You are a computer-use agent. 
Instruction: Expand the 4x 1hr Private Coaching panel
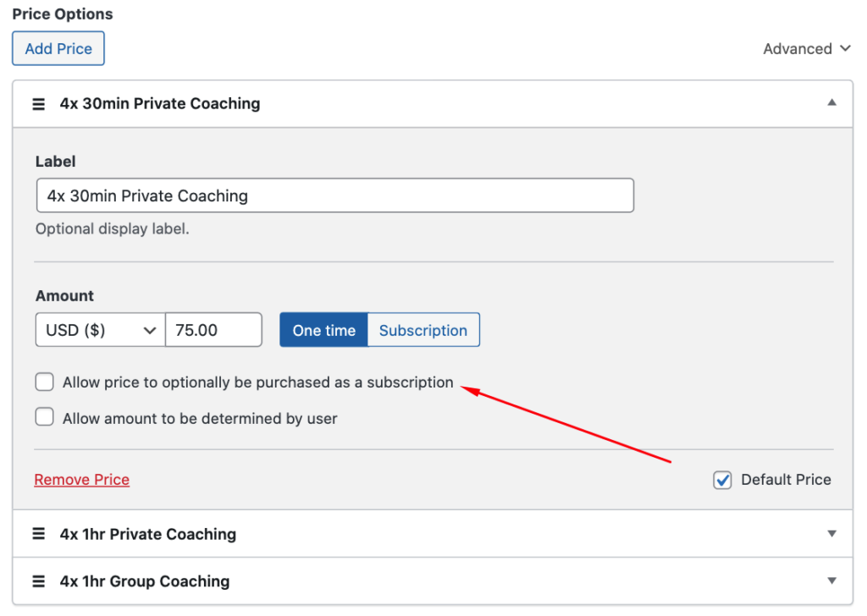(831, 534)
